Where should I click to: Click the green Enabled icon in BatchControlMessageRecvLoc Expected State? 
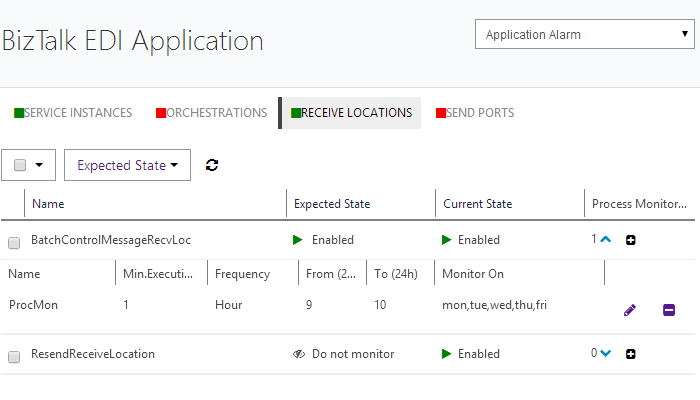click(297, 240)
